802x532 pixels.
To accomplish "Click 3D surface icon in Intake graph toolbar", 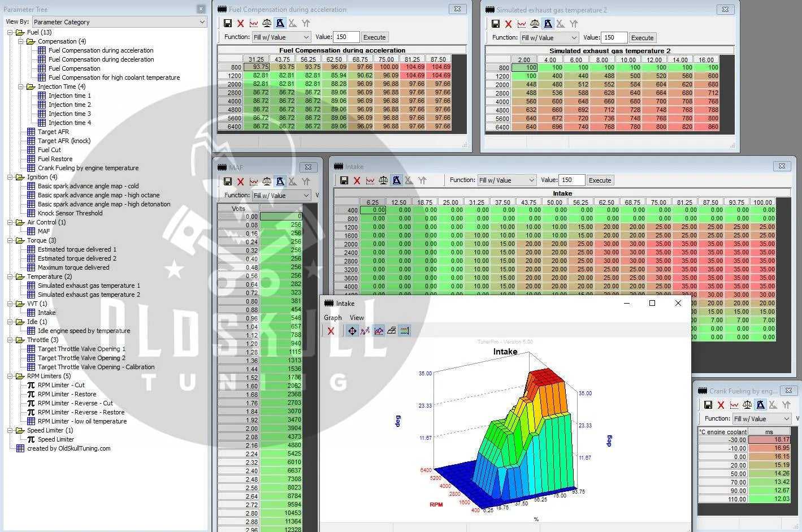I will click(392, 331).
